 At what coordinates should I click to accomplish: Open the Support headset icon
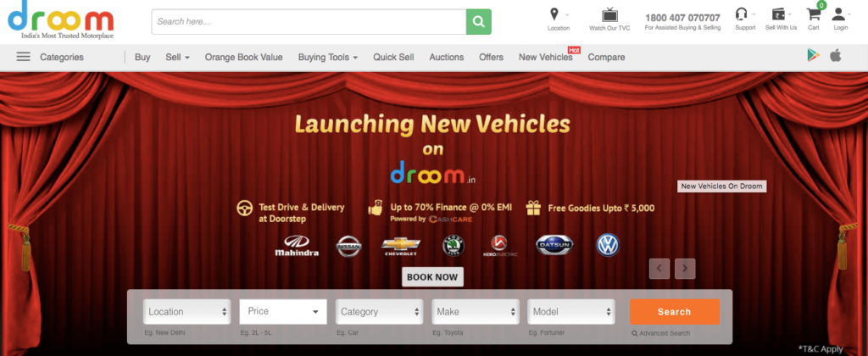[742, 14]
